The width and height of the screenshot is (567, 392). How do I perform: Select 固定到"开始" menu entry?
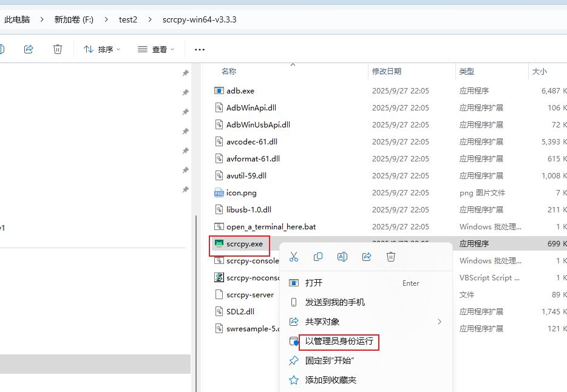click(x=330, y=360)
